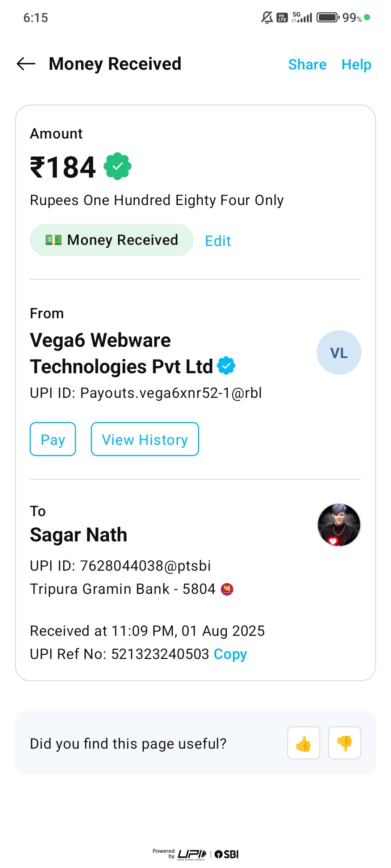Tap the Money Received category tag

tap(112, 240)
